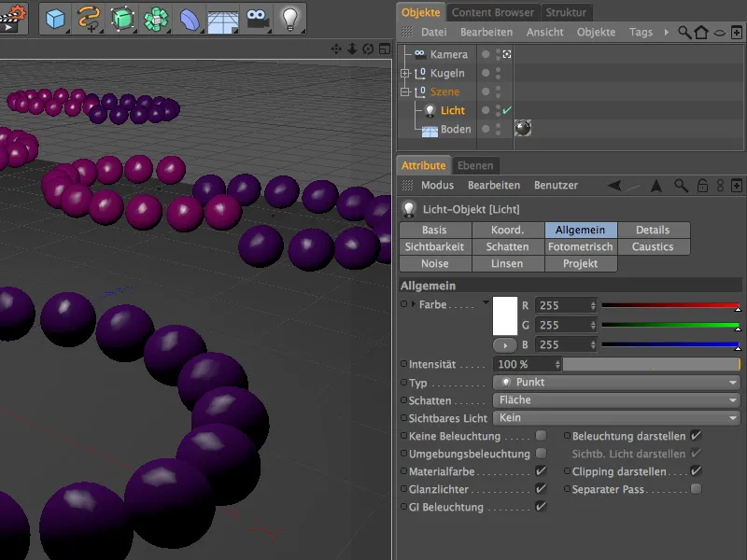Add a cube primitive from toolbar
The width and height of the screenshot is (747, 560).
tap(55, 19)
